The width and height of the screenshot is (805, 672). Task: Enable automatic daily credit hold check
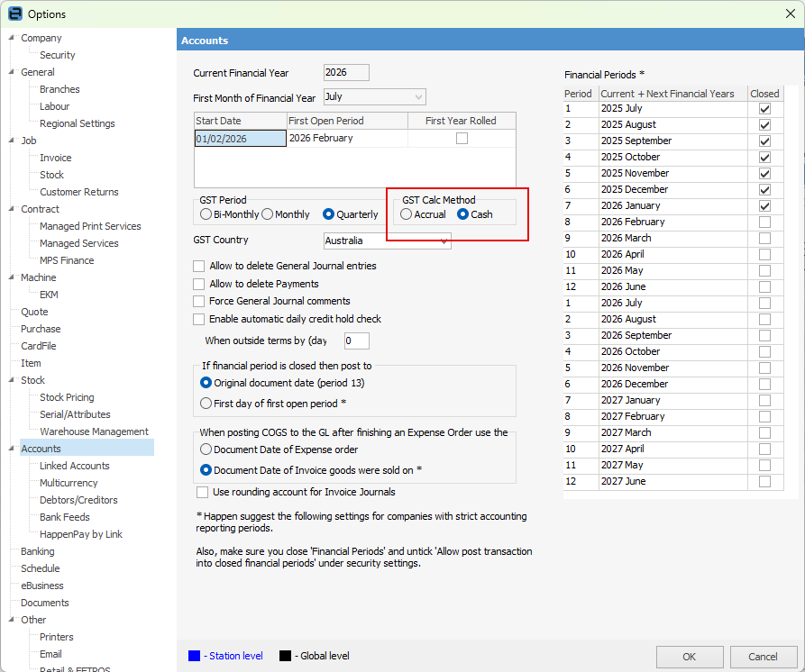[198, 319]
